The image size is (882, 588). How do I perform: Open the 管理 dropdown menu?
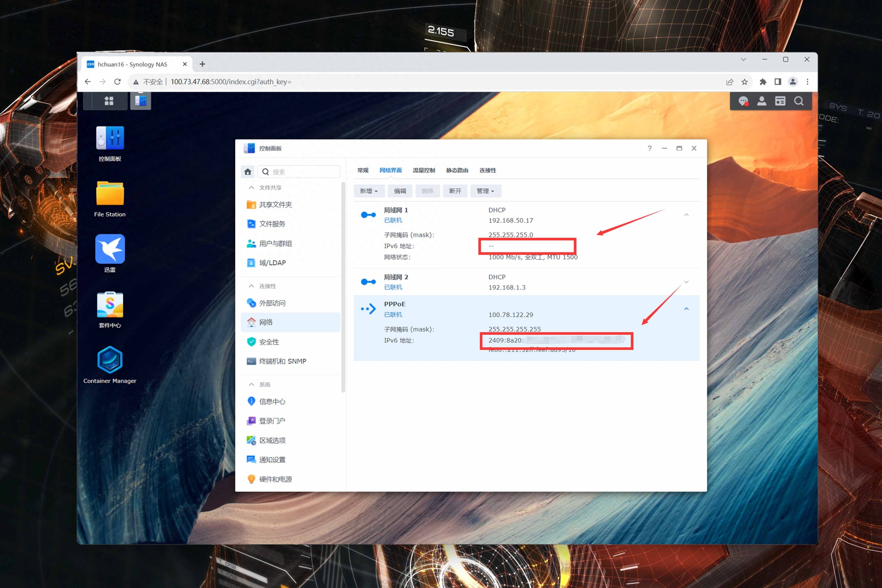[x=485, y=191]
